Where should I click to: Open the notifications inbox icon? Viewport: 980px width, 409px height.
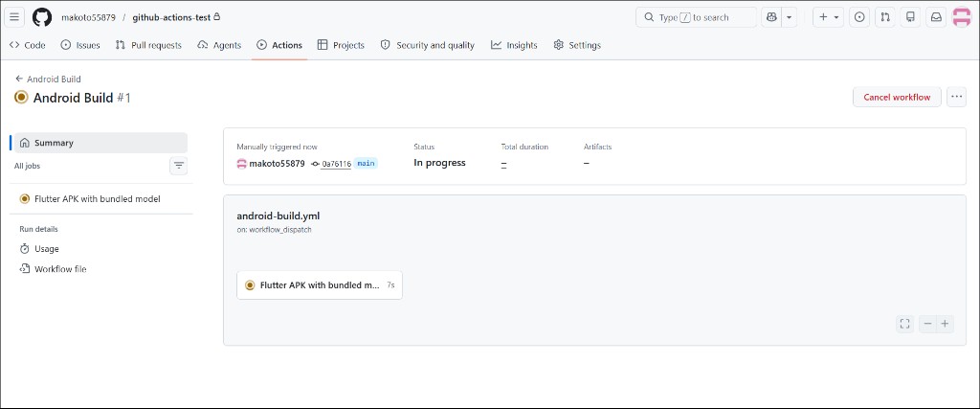point(936,17)
